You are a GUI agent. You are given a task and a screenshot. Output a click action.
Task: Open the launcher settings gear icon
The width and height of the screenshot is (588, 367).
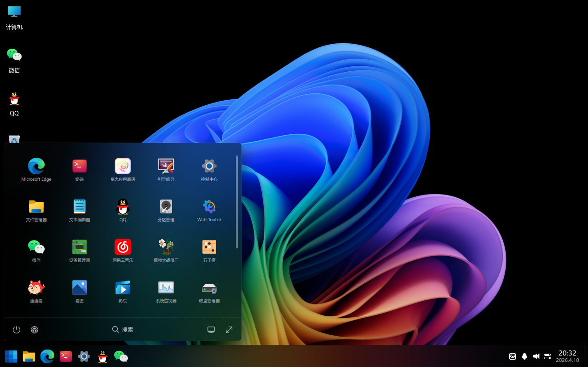(x=35, y=329)
